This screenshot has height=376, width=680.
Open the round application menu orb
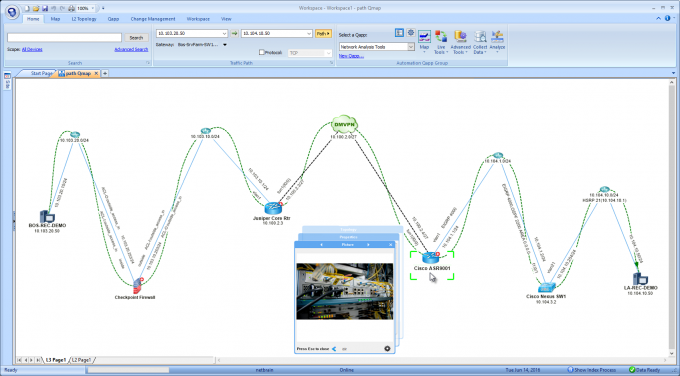(x=12, y=12)
